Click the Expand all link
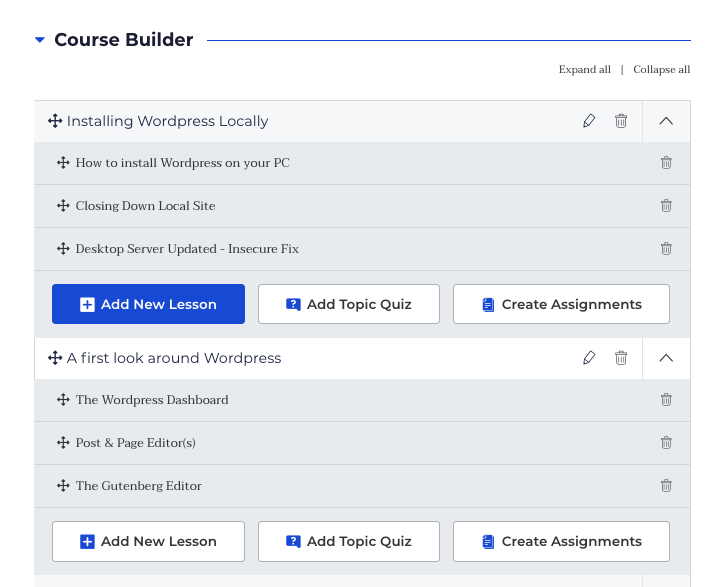 (584, 70)
